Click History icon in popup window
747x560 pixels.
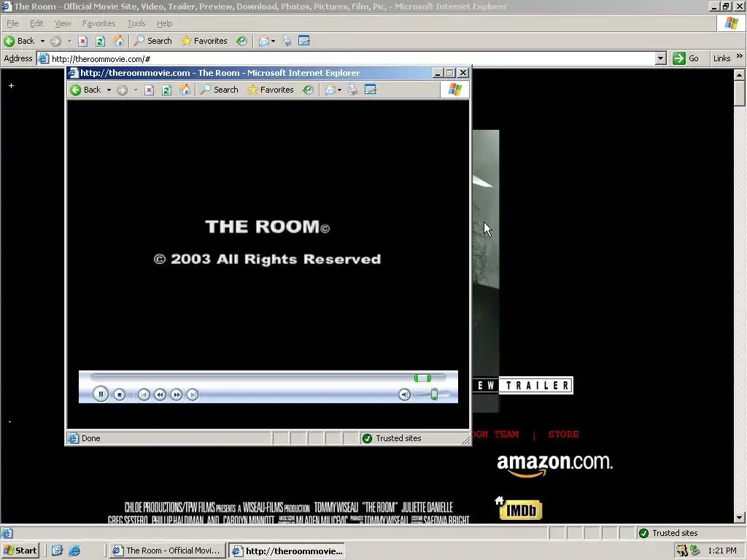click(309, 90)
